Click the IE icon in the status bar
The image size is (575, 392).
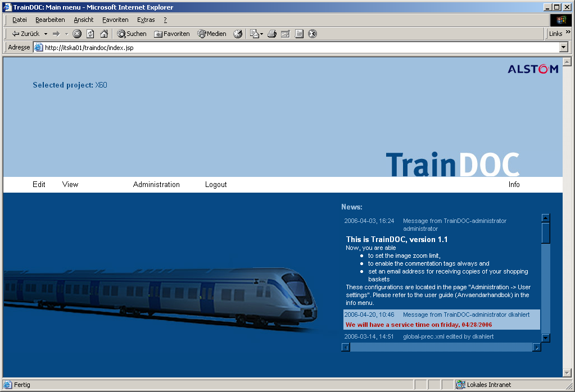(x=8, y=385)
